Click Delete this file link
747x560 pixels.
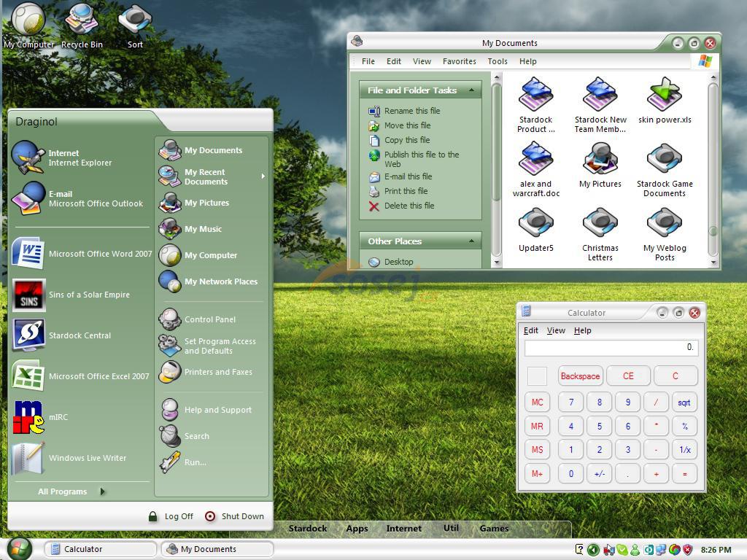(x=402, y=206)
